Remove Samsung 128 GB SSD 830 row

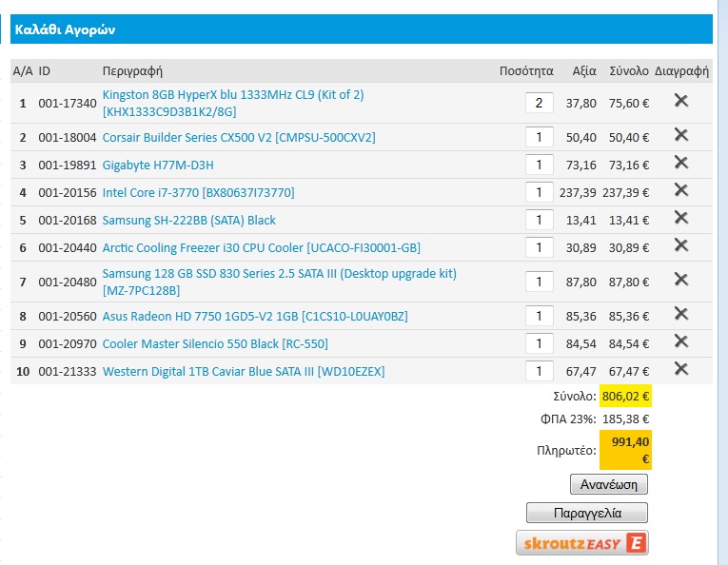click(680, 280)
